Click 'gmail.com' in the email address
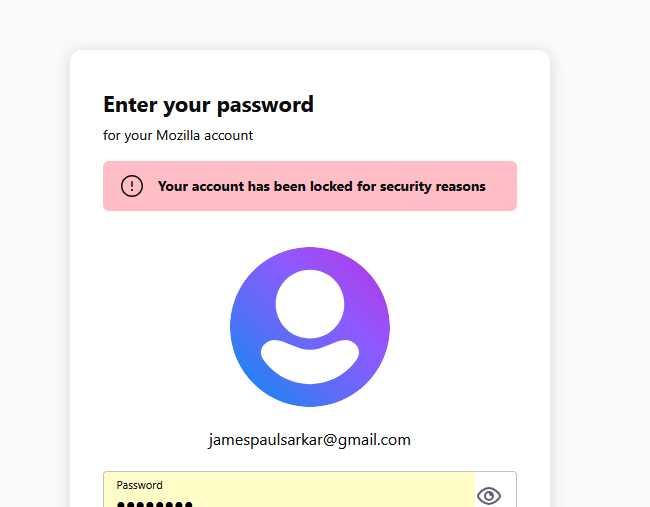This screenshot has height=507, width=650. point(374,440)
